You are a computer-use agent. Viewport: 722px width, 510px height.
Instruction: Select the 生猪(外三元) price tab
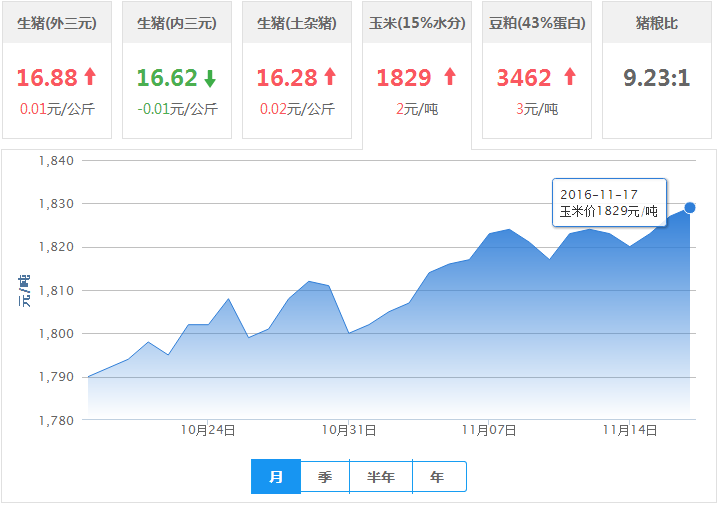coord(57,70)
